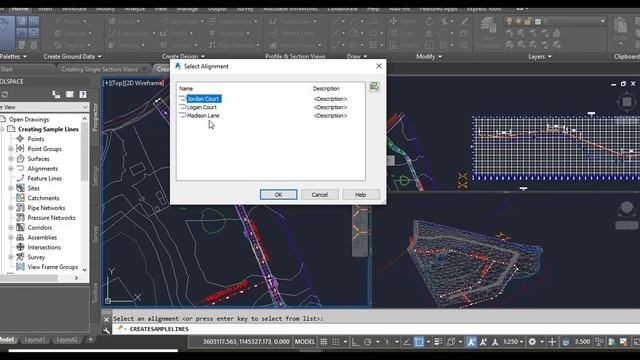Click the Catchments icon in Prospector tree
The image size is (640, 360).
tap(20, 198)
